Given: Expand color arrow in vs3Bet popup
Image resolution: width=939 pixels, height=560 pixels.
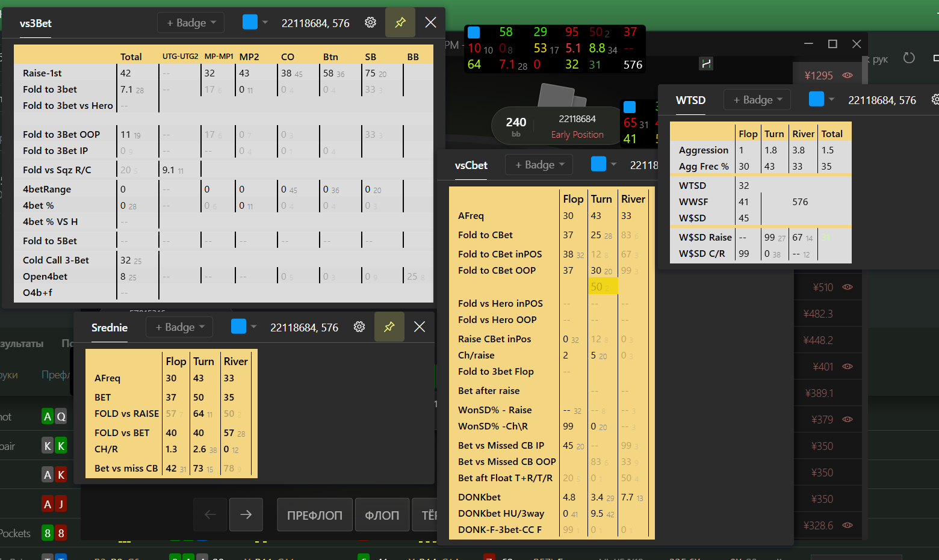Looking at the screenshot, I should [265, 22].
